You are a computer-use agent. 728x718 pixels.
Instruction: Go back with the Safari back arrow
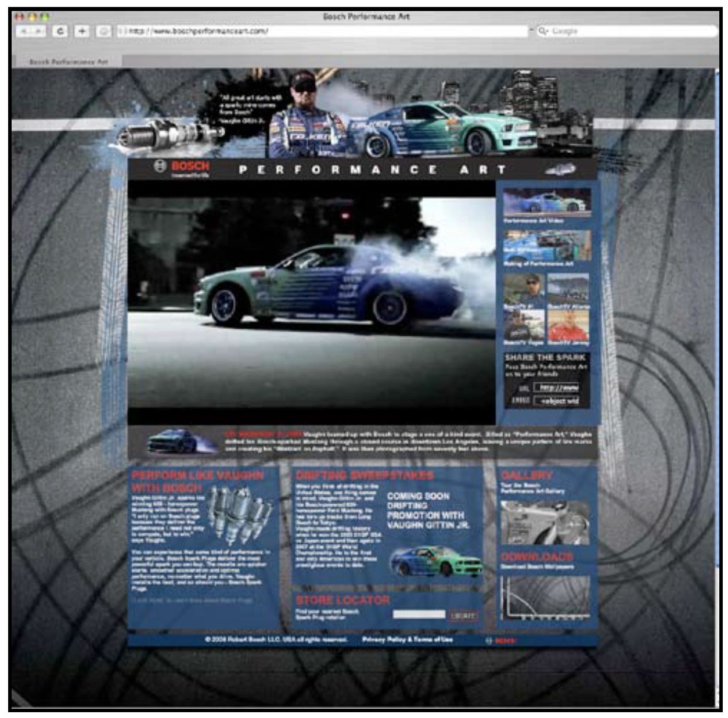pyautogui.click(x=24, y=31)
